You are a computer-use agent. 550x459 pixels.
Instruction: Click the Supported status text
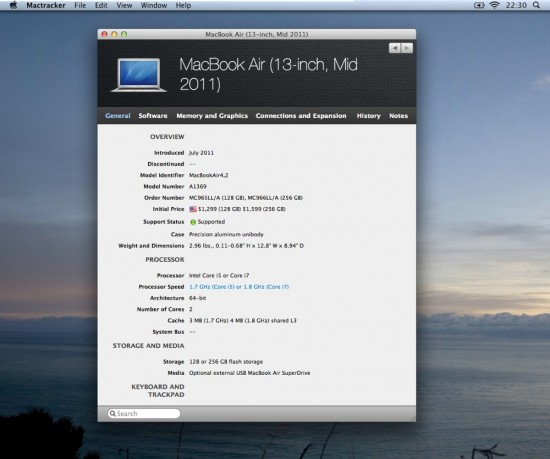pyautogui.click(x=211, y=222)
